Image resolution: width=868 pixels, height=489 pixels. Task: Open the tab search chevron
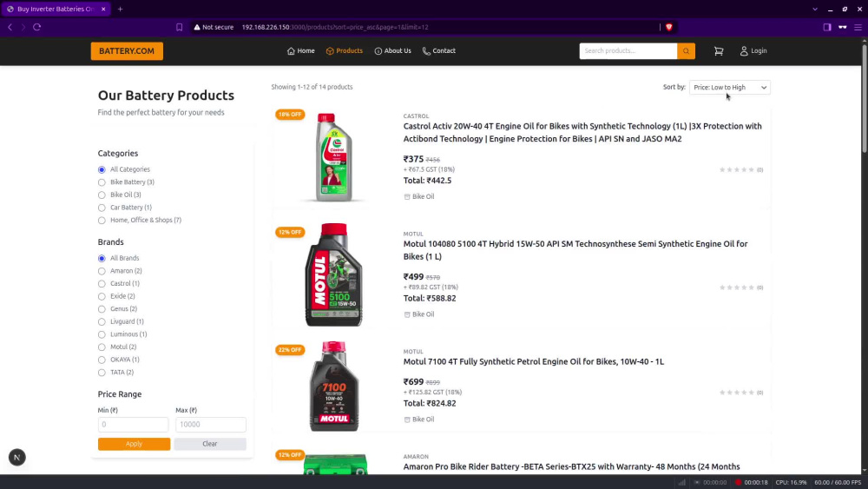coord(815,9)
